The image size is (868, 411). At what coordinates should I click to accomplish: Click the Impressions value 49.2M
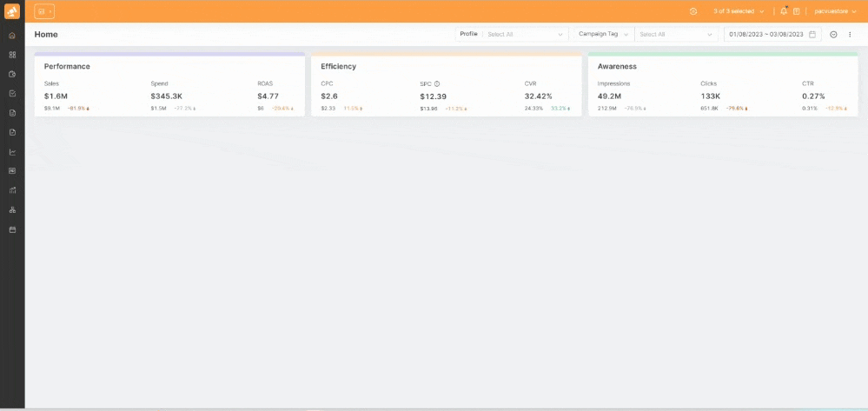coord(611,96)
